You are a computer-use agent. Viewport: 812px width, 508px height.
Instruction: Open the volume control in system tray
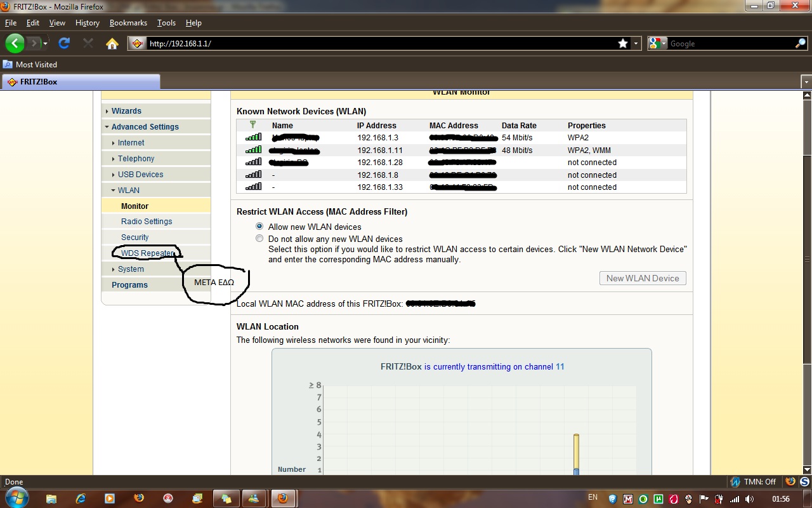pos(749,499)
